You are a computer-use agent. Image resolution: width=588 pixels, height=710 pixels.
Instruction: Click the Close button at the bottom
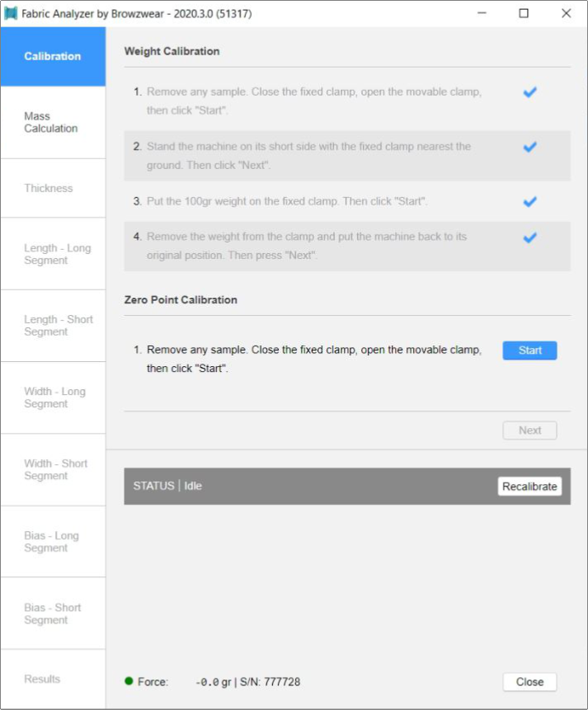point(529,682)
